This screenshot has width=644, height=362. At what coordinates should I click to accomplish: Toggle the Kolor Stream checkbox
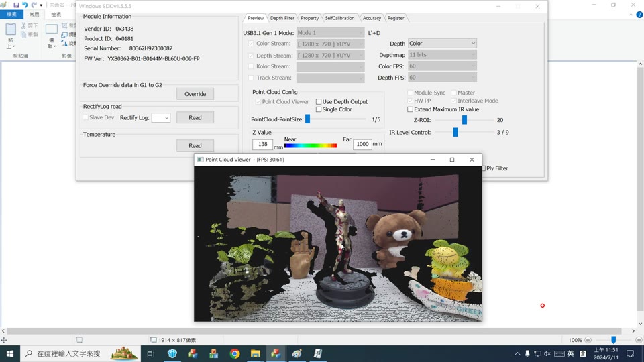[251, 66]
